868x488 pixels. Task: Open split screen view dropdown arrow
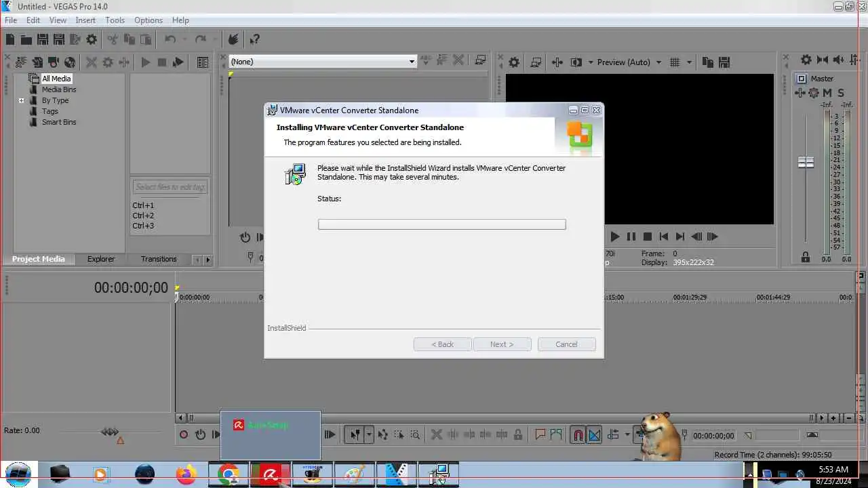click(590, 62)
